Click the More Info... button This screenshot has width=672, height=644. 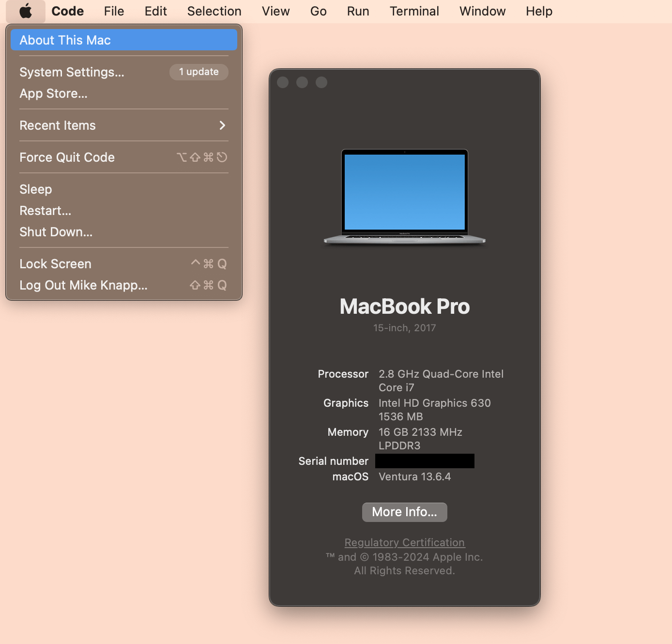coord(405,512)
